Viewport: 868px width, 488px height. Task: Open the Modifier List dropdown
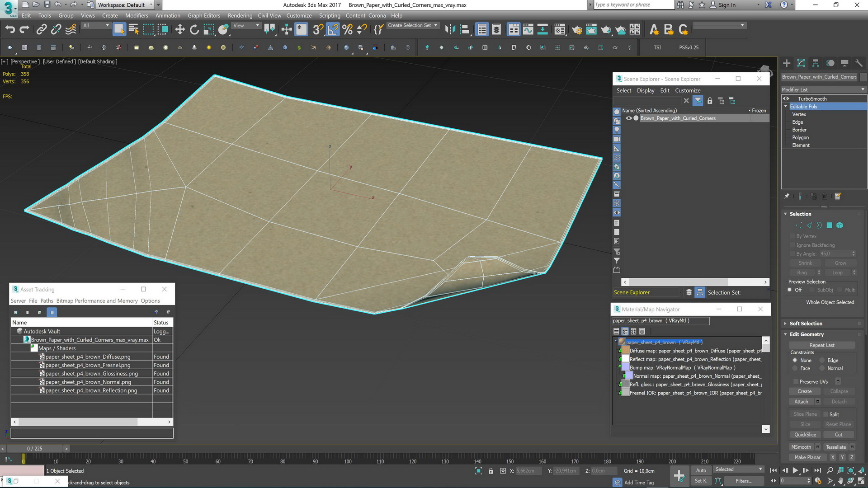pos(823,89)
